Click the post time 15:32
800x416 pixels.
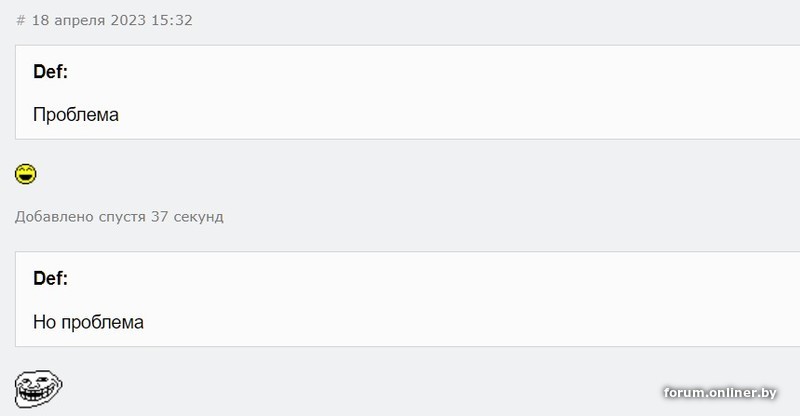point(172,20)
